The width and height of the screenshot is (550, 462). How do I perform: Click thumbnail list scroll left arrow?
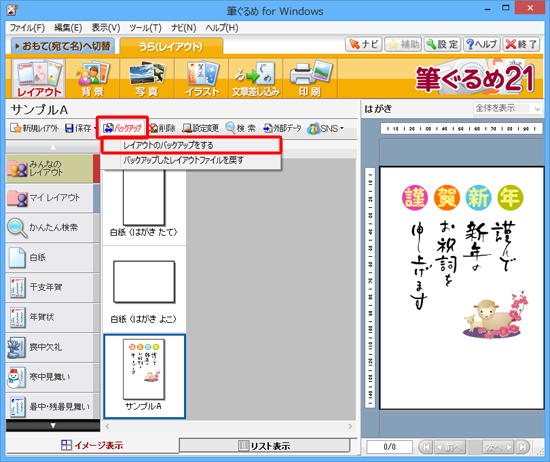point(107,426)
